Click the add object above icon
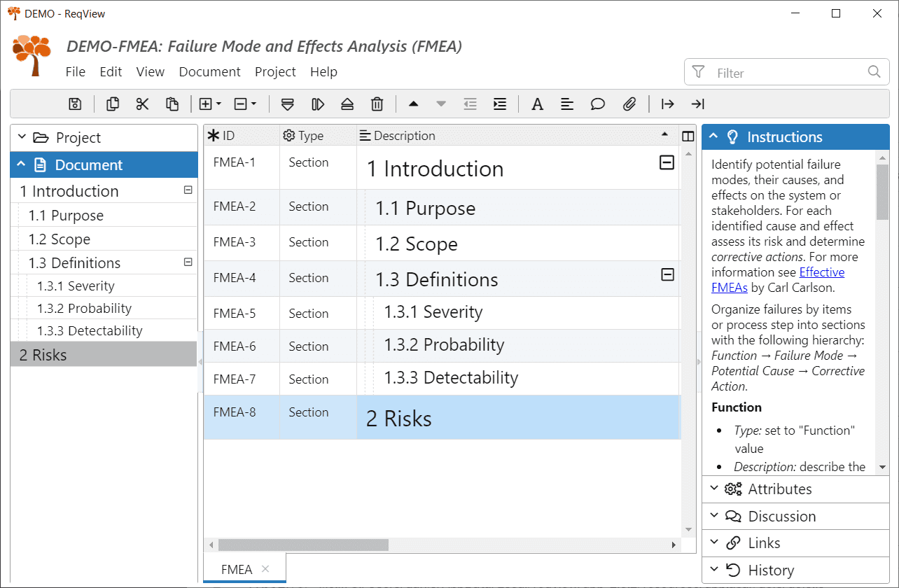Image resolution: width=899 pixels, height=588 pixels. click(x=347, y=104)
